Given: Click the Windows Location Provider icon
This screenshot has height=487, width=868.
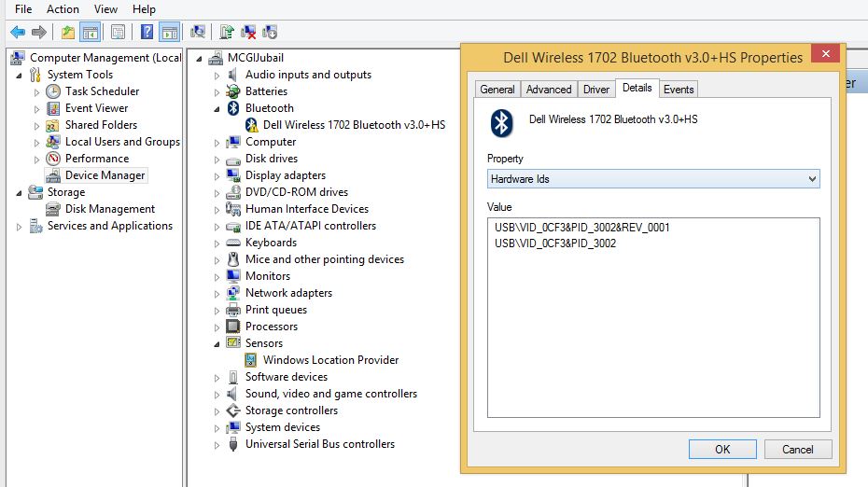Looking at the screenshot, I should (251, 360).
